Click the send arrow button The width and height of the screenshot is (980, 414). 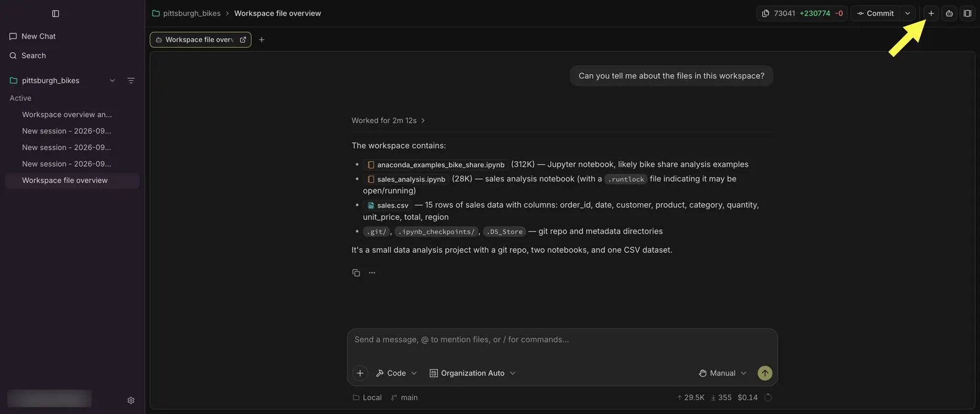[x=765, y=373]
